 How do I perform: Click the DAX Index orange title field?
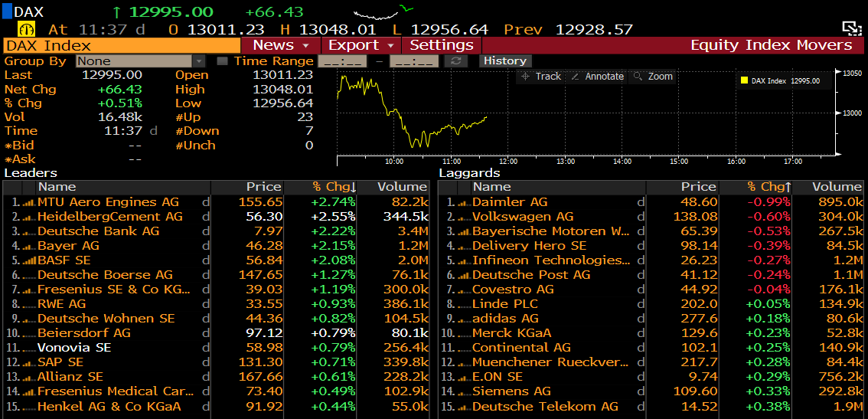coord(122,45)
